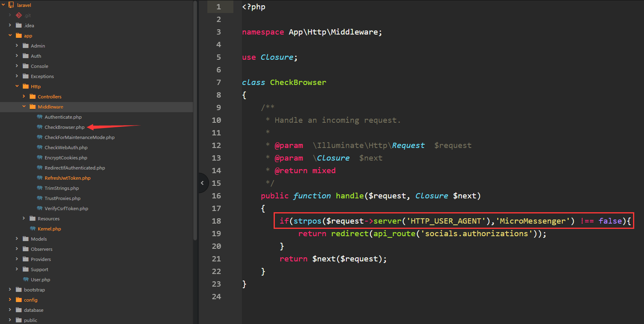Image resolution: width=644 pixels, height=324 pixels.
Task: Collapse the Http folder arrow
Action: point(17,86)
